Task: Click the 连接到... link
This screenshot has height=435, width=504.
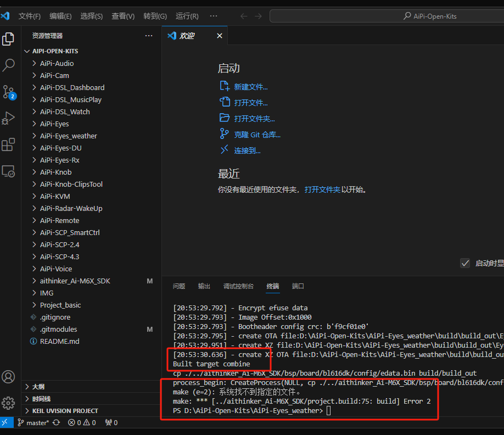Action: pyautogui.click(x=247, y=150)
